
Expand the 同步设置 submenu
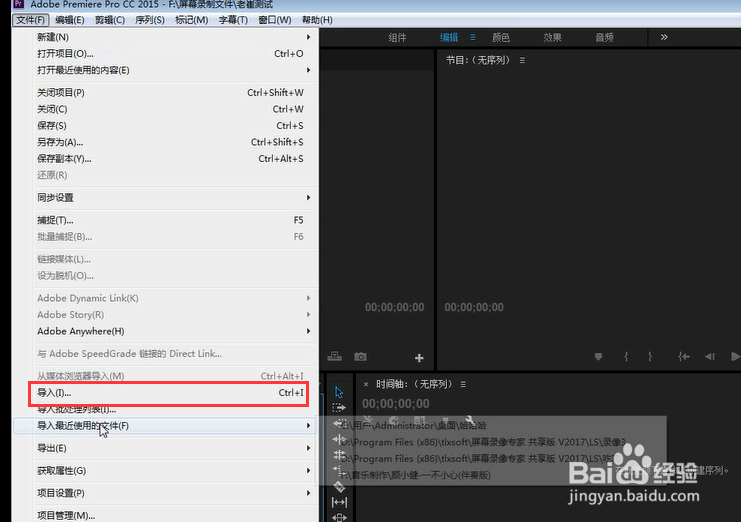click(x=308, y=197)
